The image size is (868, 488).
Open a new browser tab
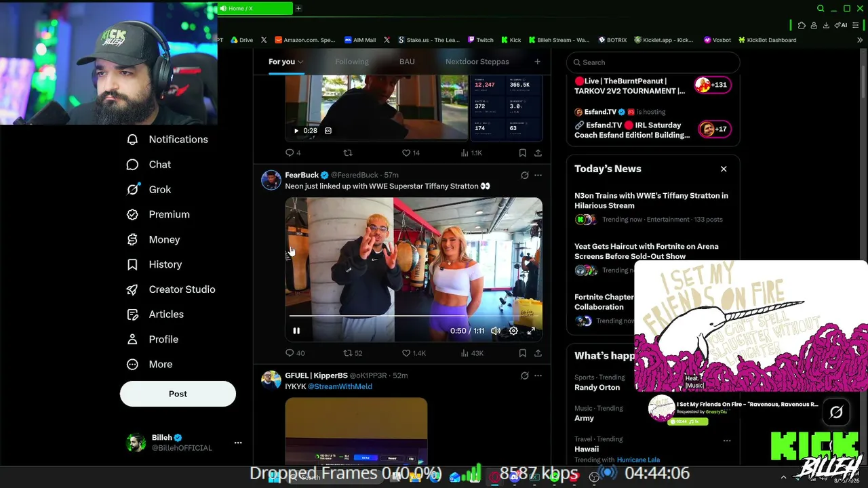(298, 8)
